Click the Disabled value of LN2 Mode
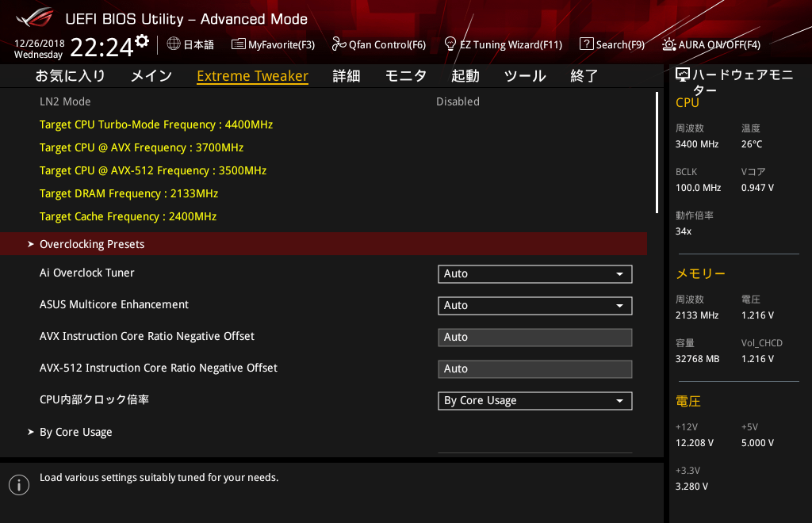Screen dimensions: 812x523 [458, 101]
